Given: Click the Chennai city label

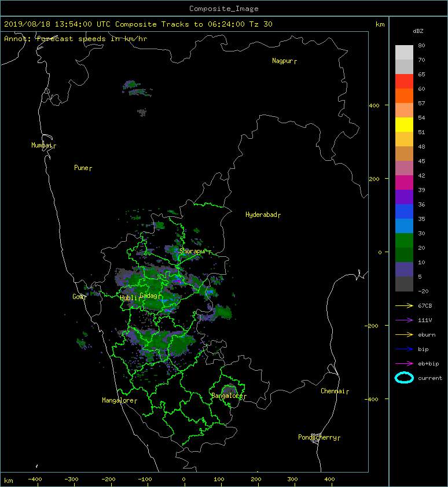Looking at the screenshot, I should pyautogui.click(x=333, y=391).
